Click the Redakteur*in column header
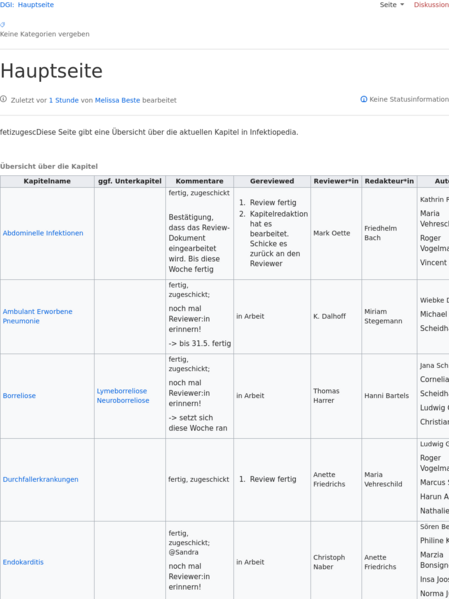The image size is (449, 599). [x=389, y=181]
